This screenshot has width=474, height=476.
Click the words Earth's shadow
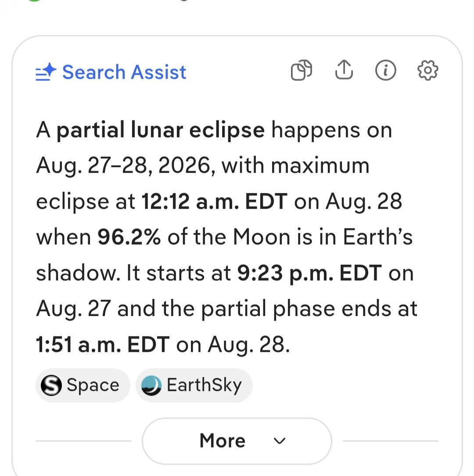(x=377, y=237)
